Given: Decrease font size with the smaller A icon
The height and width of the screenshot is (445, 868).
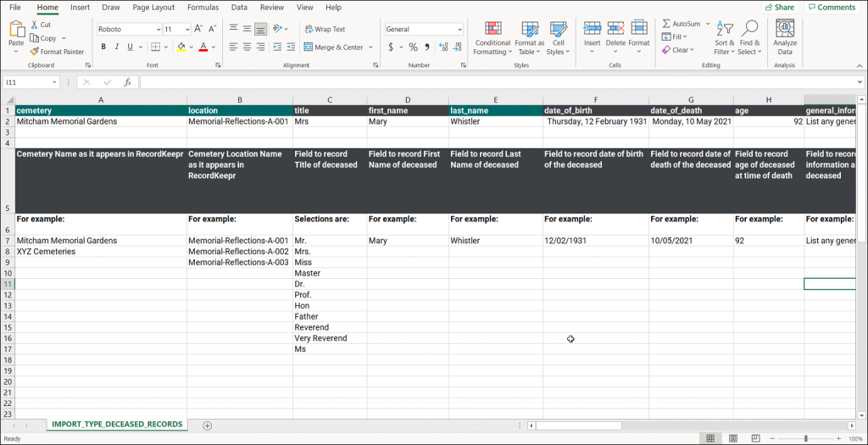Looking at the screenshot, I should pyautogui.click(x=212, y=30).
